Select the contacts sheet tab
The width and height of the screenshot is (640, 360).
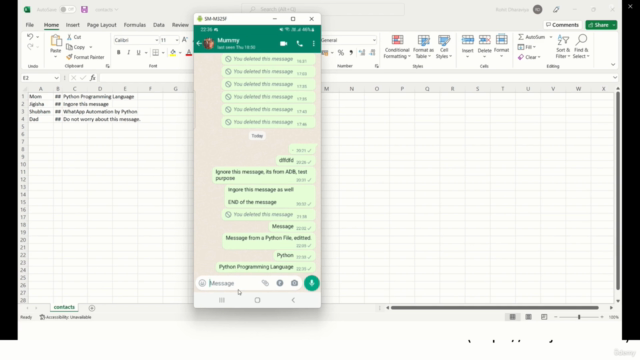[x=64, y=307]
